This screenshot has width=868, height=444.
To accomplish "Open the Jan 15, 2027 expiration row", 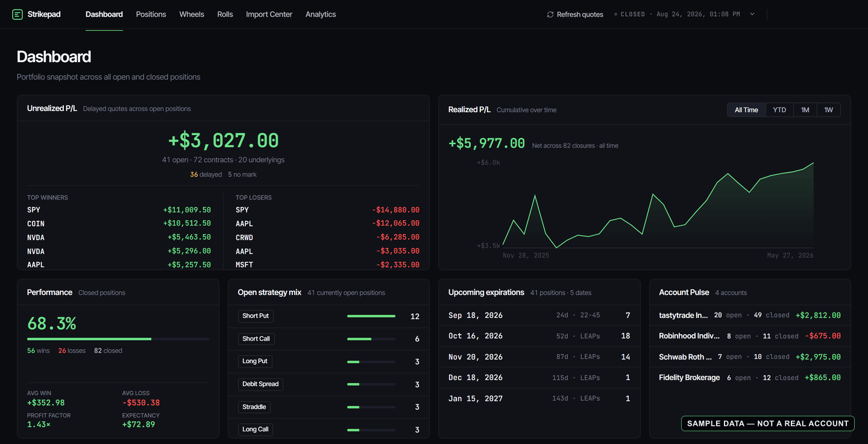I will pos(539,399).
